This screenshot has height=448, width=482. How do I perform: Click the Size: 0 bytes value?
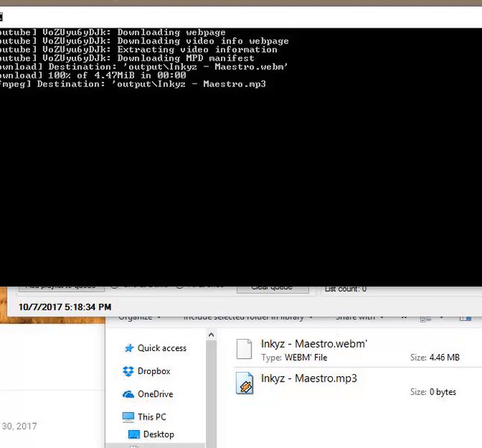click(x=433, y=392)
